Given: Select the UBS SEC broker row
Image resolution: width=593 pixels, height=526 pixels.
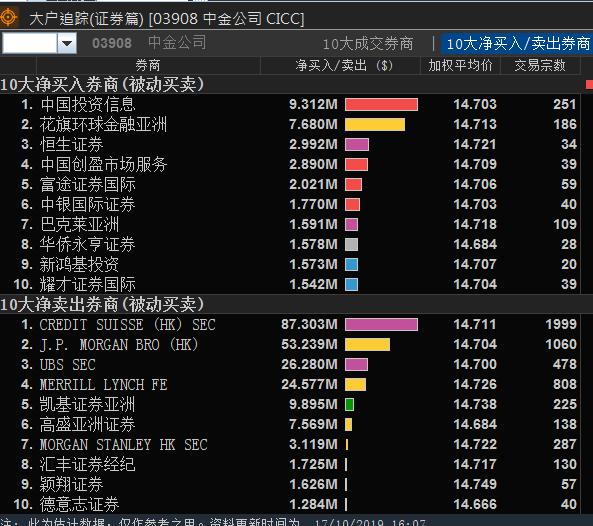Looking at the screenshot, I should point(290,365).
